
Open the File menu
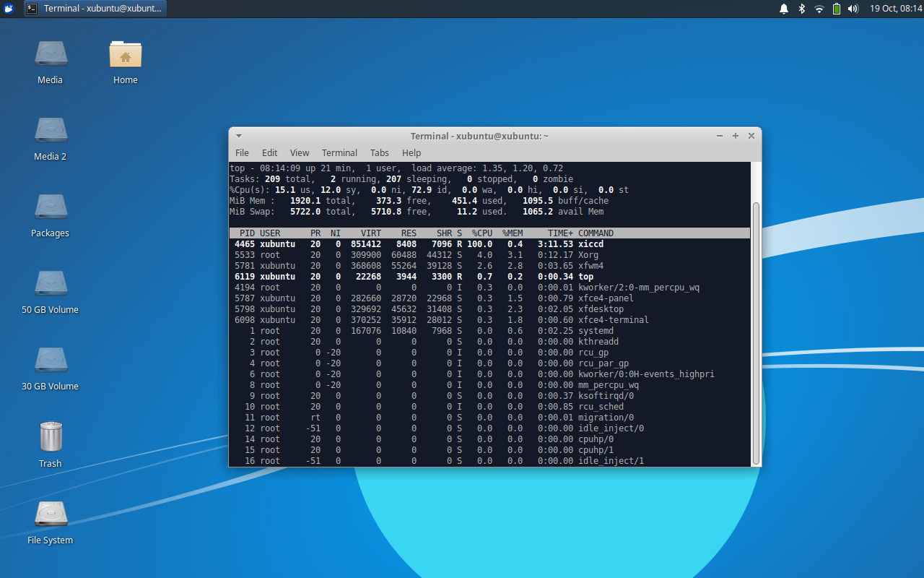pos(242,152)
